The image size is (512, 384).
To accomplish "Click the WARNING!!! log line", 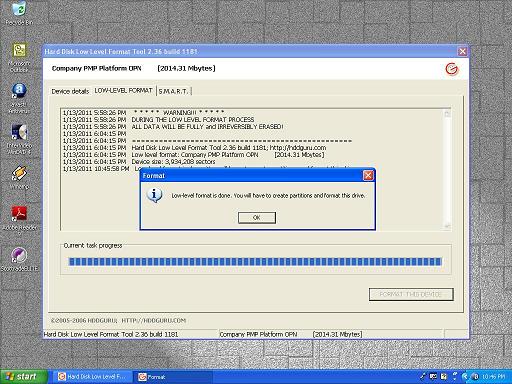I will click(x=144, y=113).
